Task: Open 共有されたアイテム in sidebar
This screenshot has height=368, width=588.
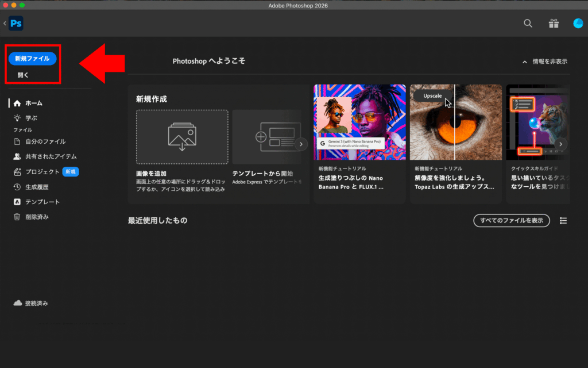Action: pyautogui.click(x=51, y=156)
